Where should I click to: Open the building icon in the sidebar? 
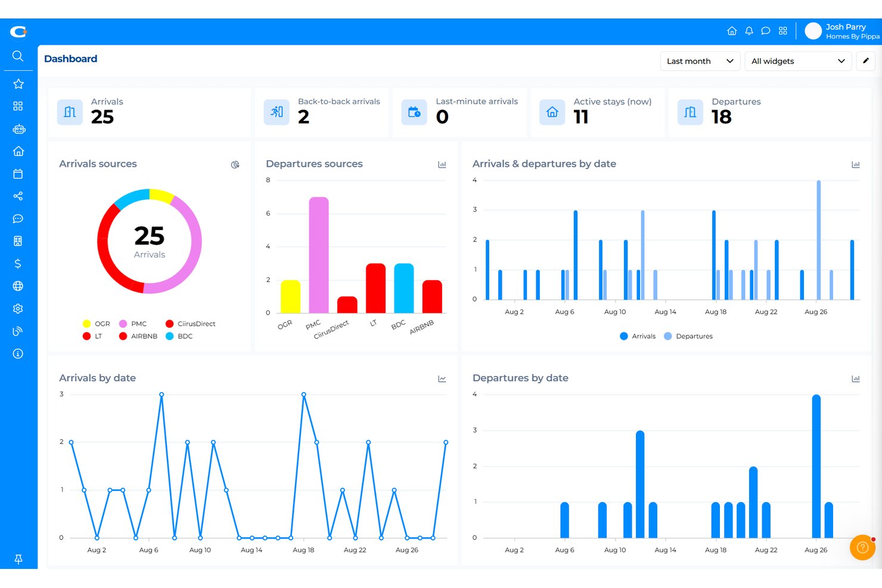pyautogui.click(x=18, y=241)
